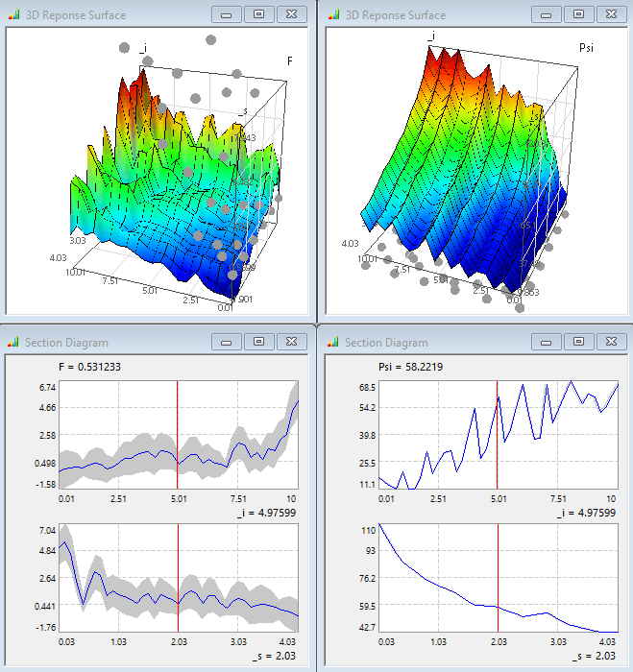Image resolution: width=633 pixels, height=672 pixels.
Task: Maximize the Psi 3D Response Surface window
Action: [578, 14]
